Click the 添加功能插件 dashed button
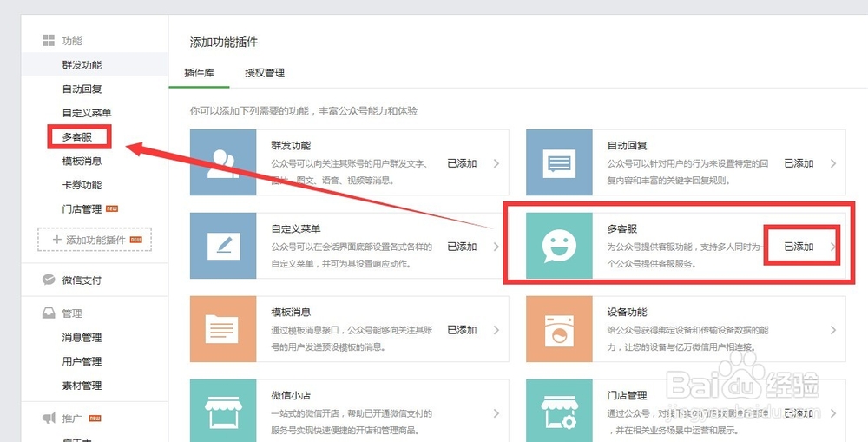This screenshot has height=442, width=868. tap(95, 240)
